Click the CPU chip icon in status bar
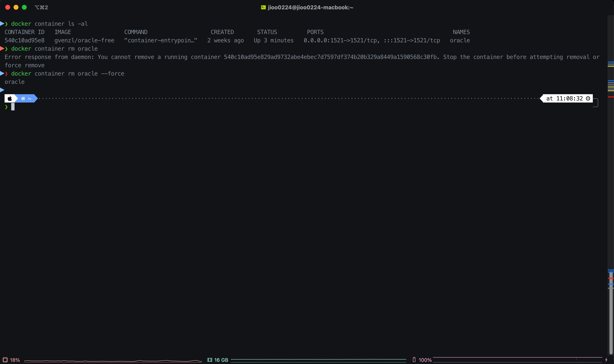The width and height of the screenshot is (614, 364). pyautogui.click(x=5, y=360)
